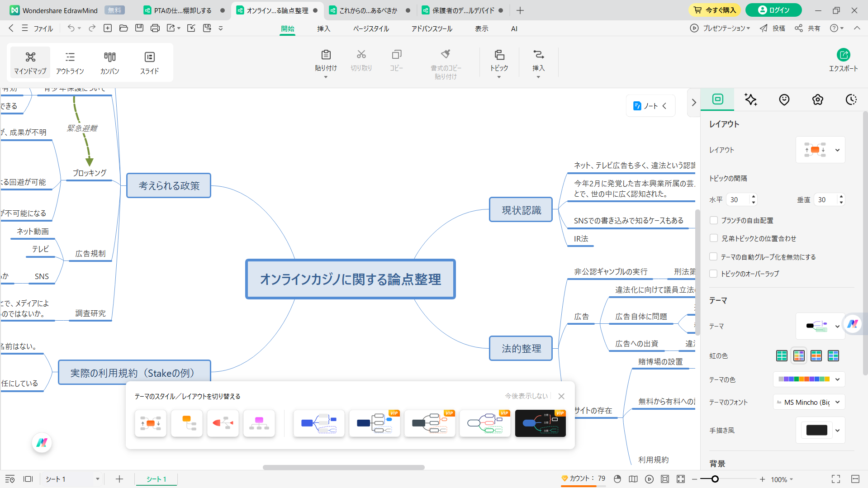
Task: Enable トピックのオーバーラップ checkbox
Action: point(713,273)
